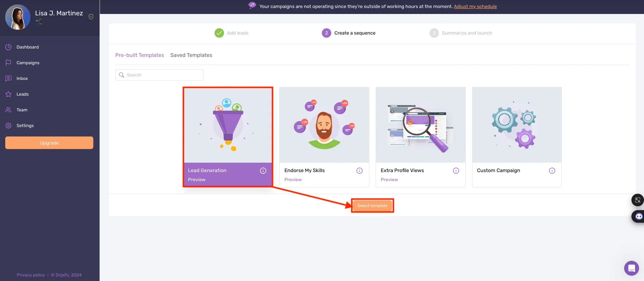Image resolution: width=644 pixels, height=281 pixels.
Task: Open Adjust my schedule link
Action: pyautogui.click(x=475, y=6)
